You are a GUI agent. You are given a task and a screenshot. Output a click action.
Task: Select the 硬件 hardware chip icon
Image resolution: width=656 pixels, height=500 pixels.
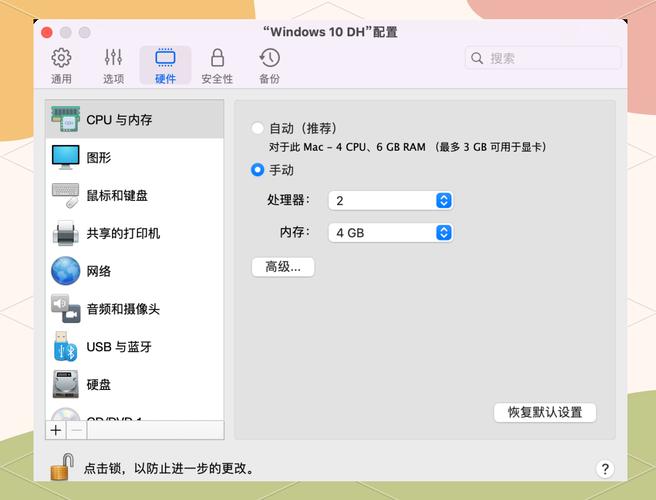[x=165, y=58]
